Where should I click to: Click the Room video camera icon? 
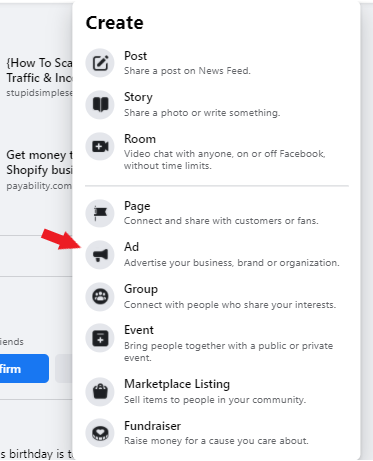(100, 146)
